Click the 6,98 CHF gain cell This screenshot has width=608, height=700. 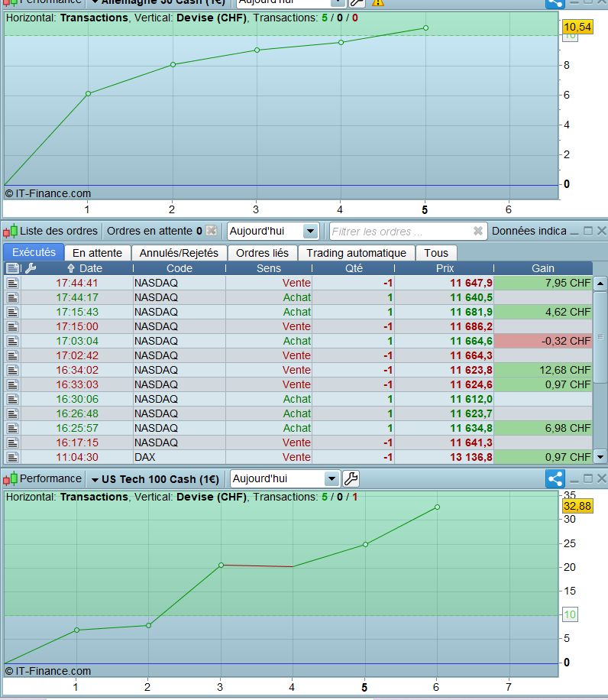click(x=543, y=428)
